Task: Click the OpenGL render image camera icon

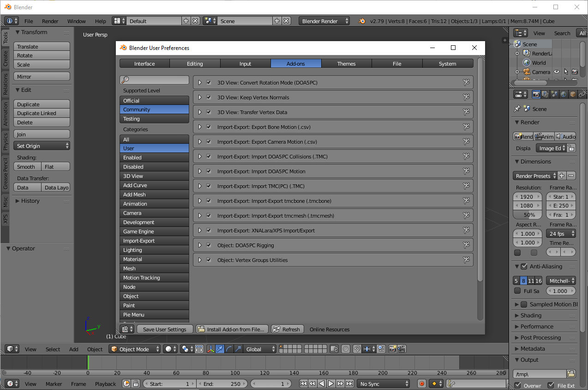Action: click(392, 349)
